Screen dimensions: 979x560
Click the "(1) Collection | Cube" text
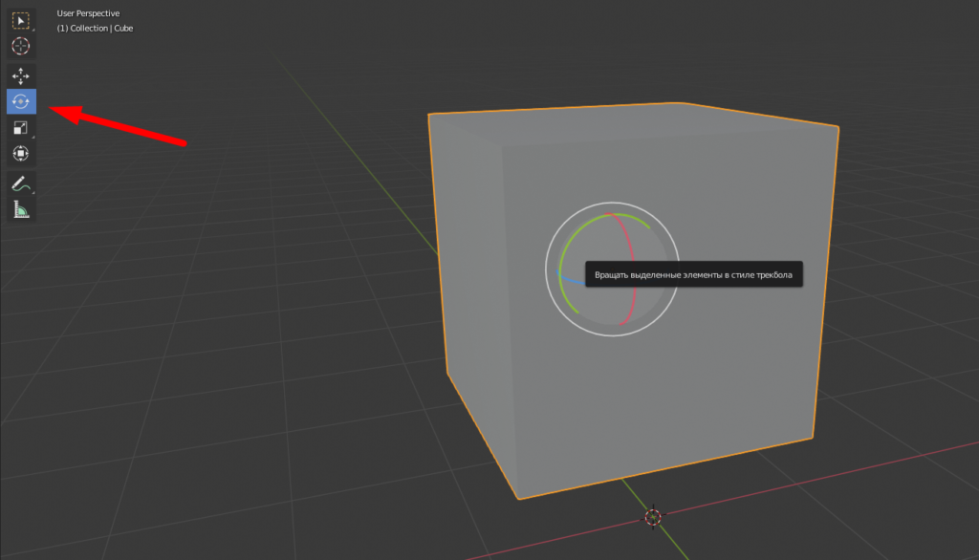95,29
